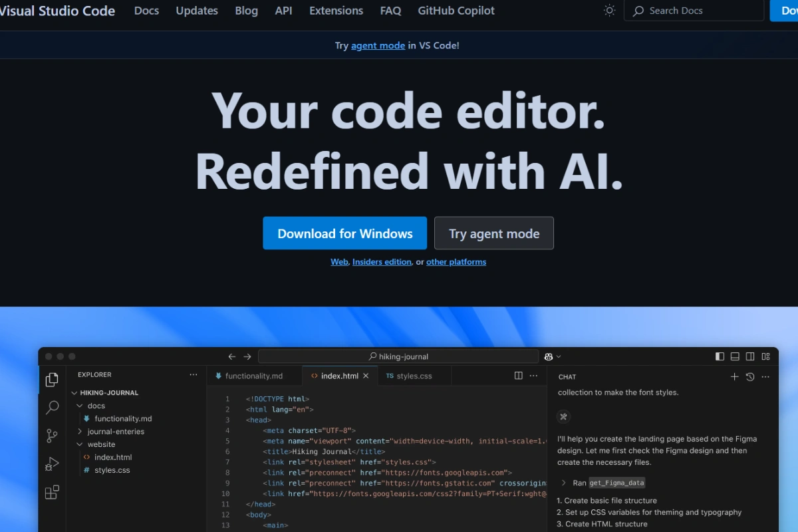Toggle the bottom panel layout button
Image resolution: width=798 pixels, height=532 pixels.
(735, 356)
